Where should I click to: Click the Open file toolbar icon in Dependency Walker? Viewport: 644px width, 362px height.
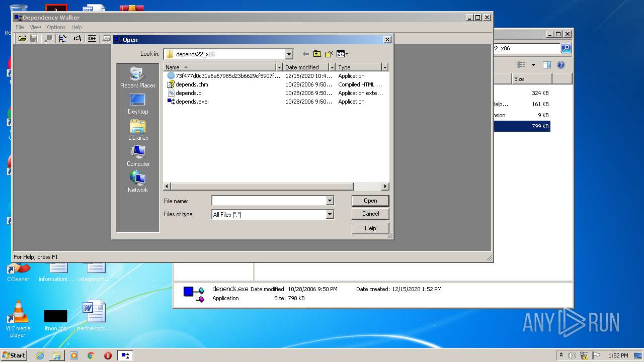point(22,38)
